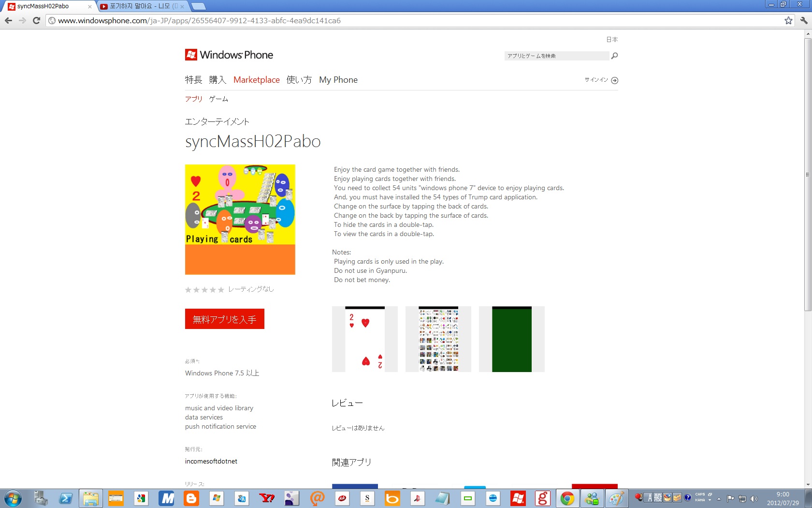Viewport: 812px width, 508px height.
Task: Show hidden system tray icons
Action: (x=719, y=499)
